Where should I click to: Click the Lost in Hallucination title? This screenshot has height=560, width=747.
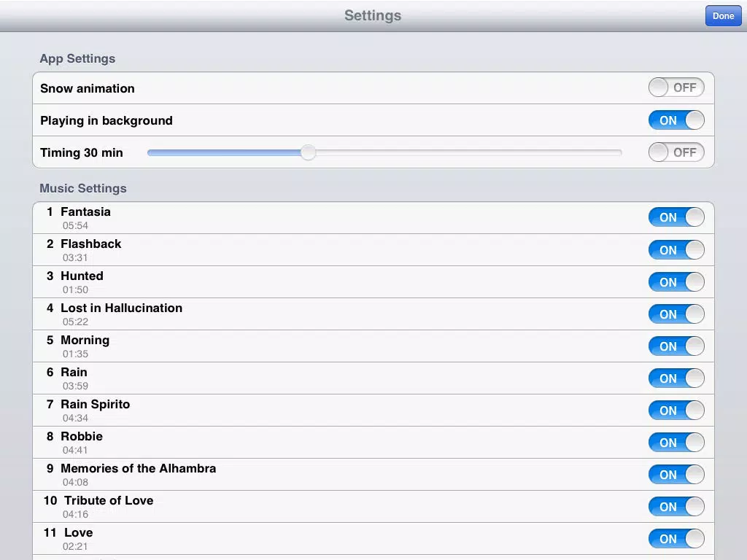(x=122, y=308)
